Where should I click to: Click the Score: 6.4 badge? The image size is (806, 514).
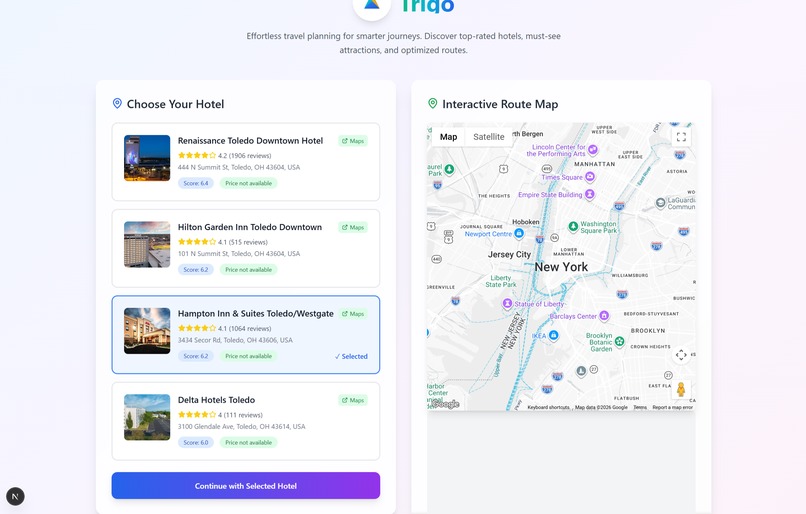click(196, 183)
